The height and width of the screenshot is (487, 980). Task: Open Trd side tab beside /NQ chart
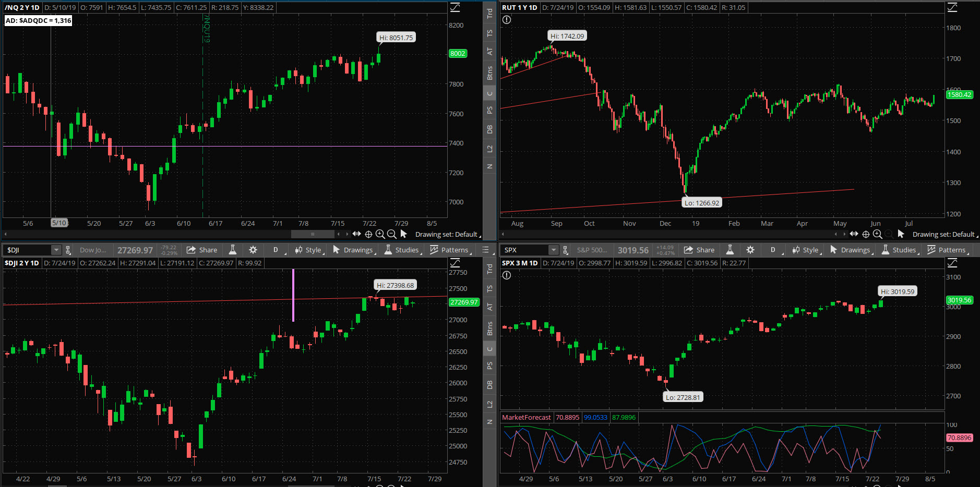(x=489, y=14)
